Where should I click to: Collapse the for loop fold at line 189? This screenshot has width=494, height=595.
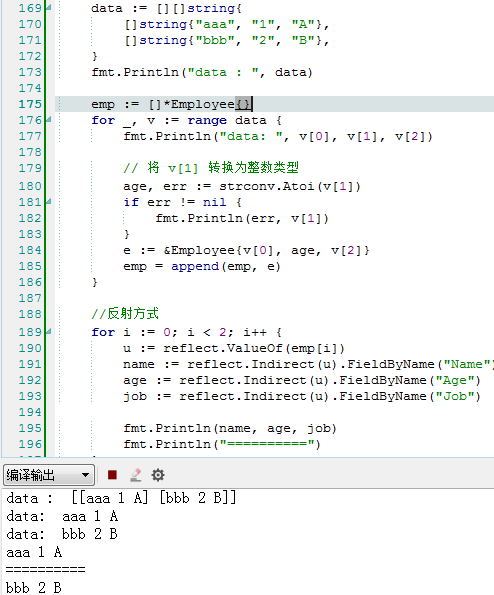[49, 332]
